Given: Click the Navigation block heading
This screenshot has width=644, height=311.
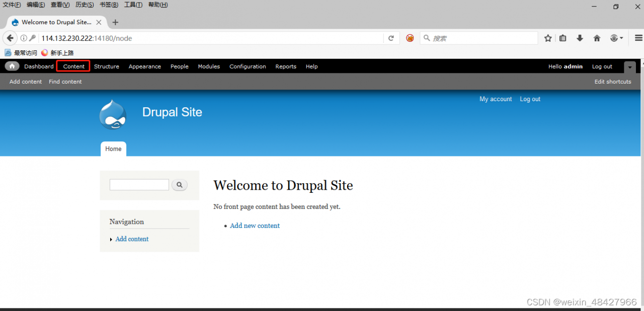Looking at the screenshot, I should 127,221.
